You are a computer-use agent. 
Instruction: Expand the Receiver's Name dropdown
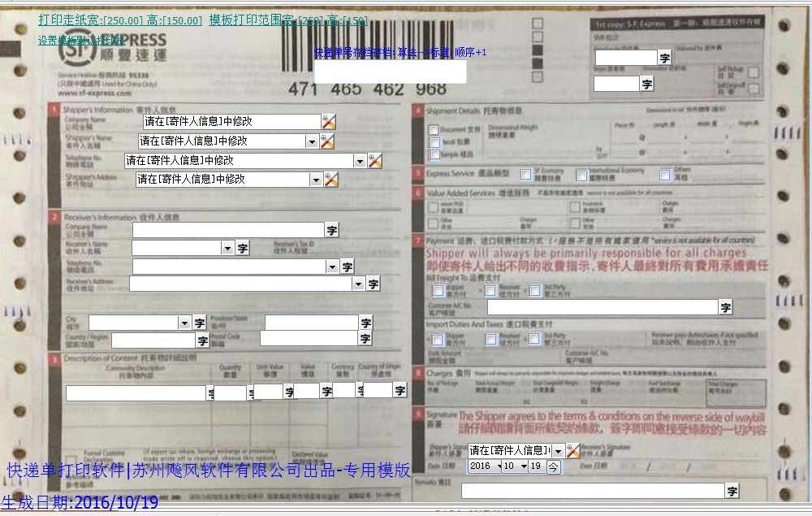227,248
